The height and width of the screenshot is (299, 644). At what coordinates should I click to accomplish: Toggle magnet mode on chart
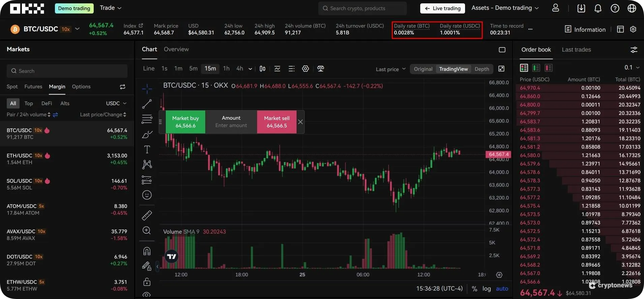[x=147, y=251]
